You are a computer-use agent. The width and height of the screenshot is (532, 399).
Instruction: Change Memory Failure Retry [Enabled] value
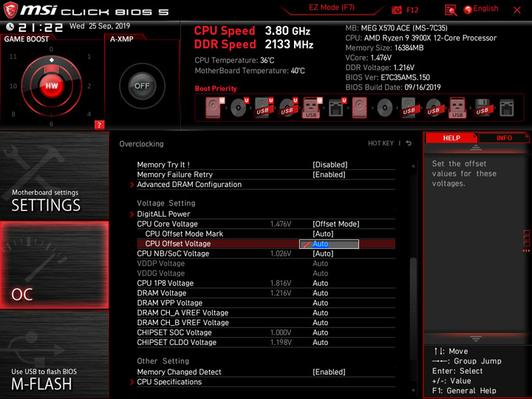coord(329,174)
